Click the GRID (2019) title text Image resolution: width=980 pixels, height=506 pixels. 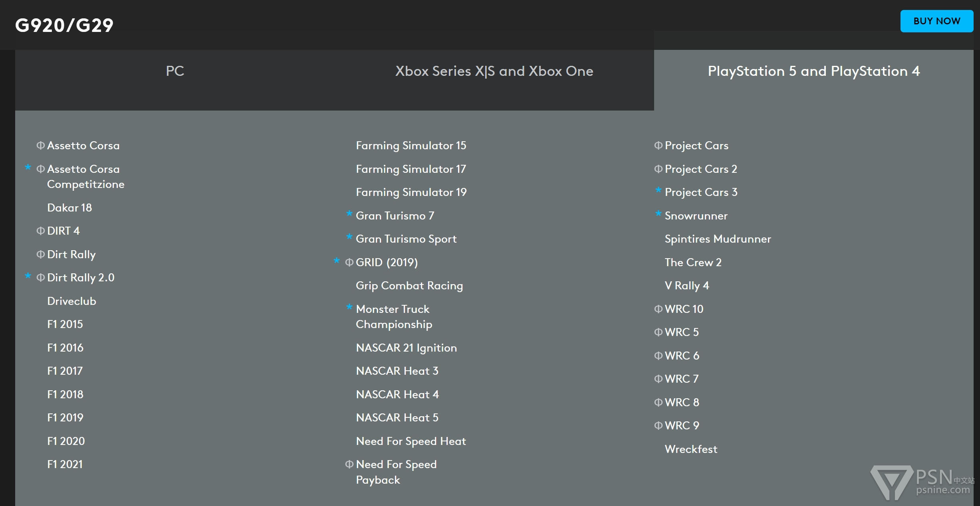(387, 263)
